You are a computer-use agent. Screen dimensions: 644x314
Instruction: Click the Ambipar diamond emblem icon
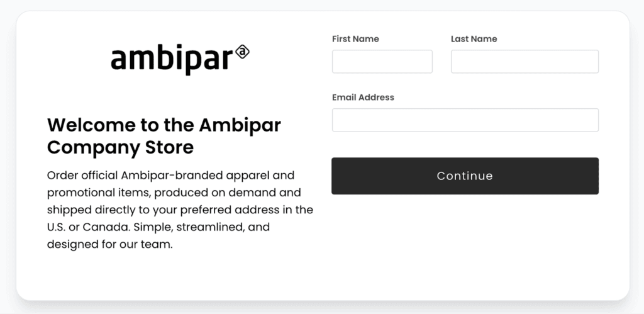[x=242, y=52]
